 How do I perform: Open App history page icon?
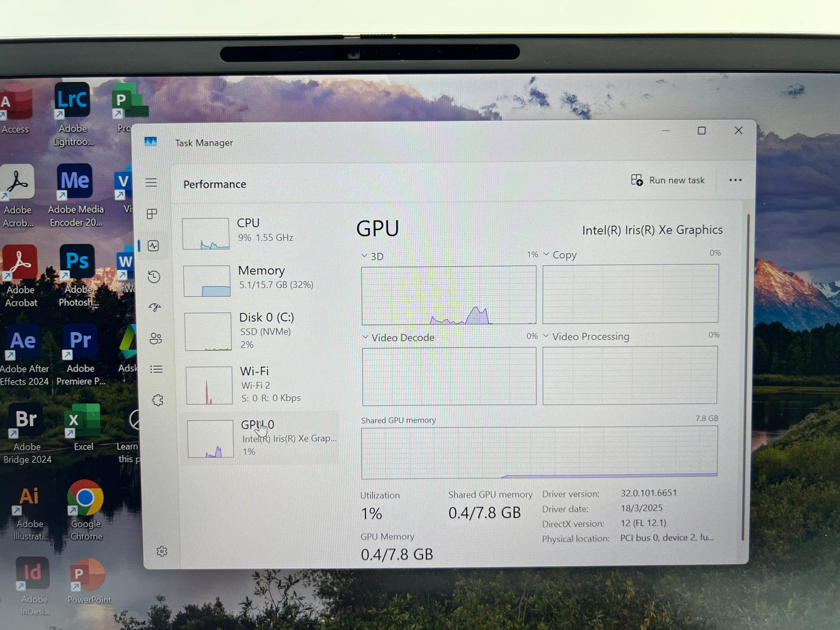tap(154, 277)
